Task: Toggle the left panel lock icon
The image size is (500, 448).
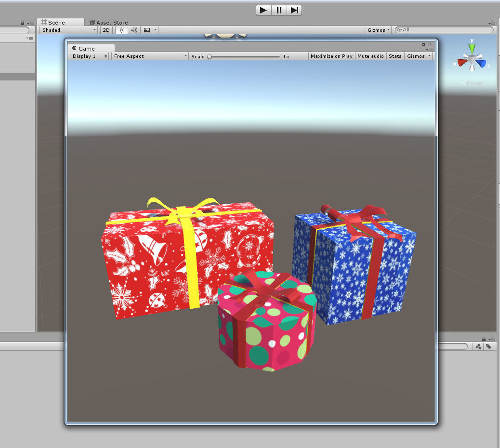Action: (x=22, y=23)
